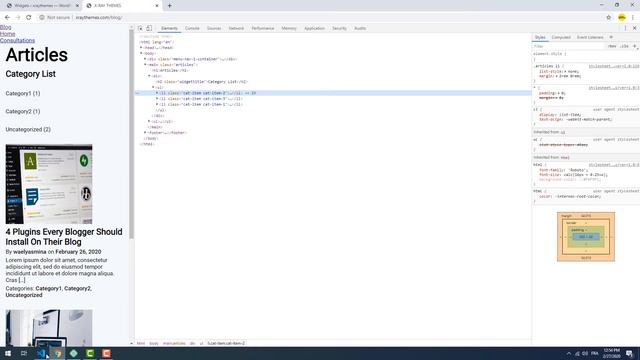Bookmark this page with star icon

click(x=609, y=17)
